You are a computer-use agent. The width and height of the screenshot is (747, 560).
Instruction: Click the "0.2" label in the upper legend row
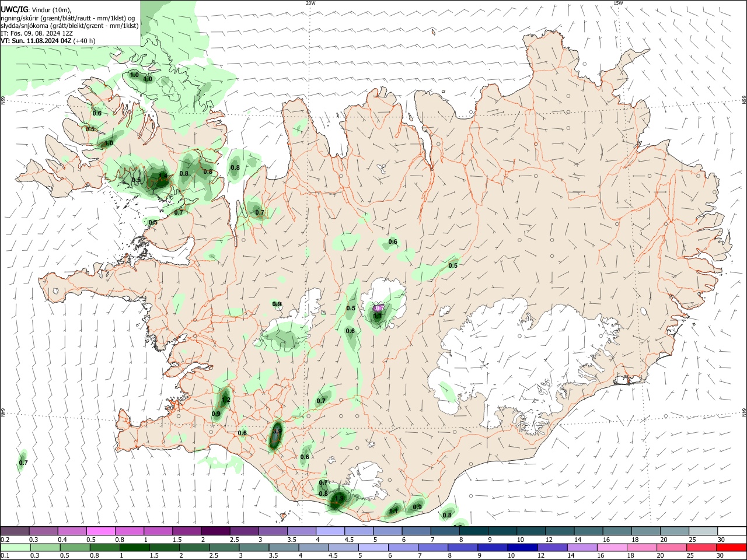5,540
